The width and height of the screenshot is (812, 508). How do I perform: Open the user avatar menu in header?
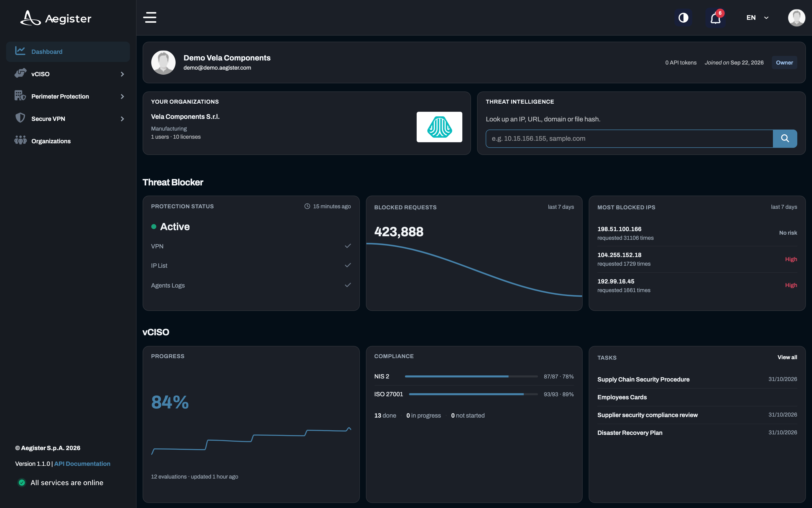(796, 18)
